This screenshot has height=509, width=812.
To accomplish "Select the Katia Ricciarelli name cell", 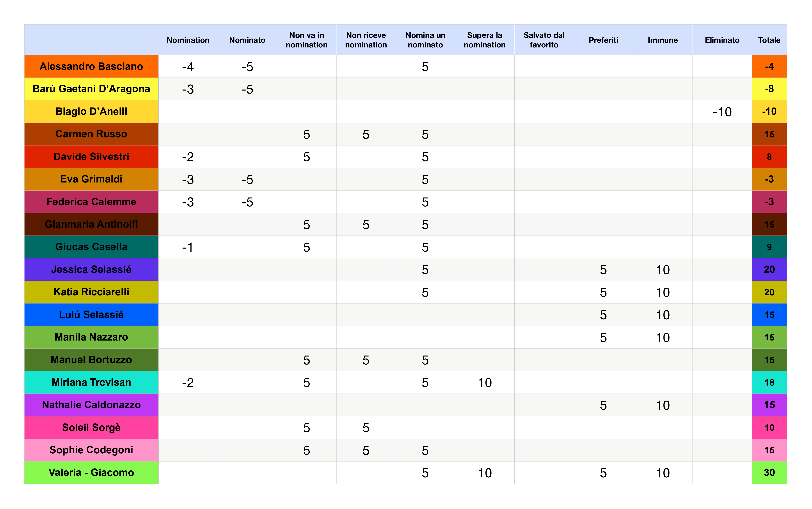I will 91,292.
